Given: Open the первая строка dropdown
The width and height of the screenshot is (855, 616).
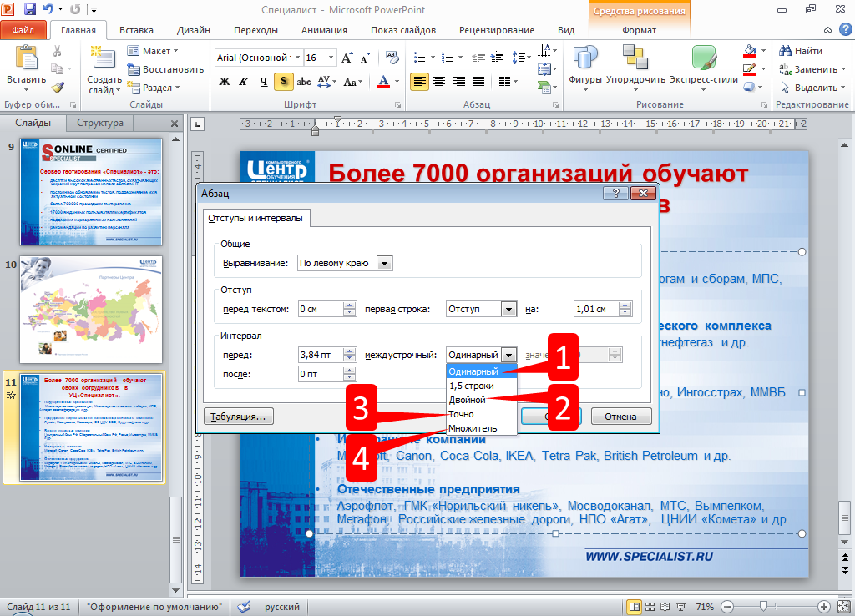Looking at the screenshot, I should [x=508, y=309].
